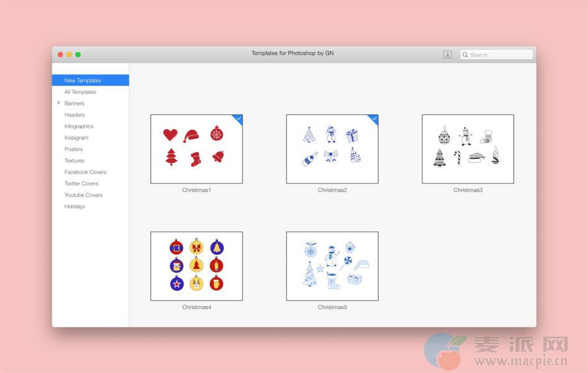The image size is (588, 373).
Task: Go to the Instagram templates category
Action: [x=76, y=138]
